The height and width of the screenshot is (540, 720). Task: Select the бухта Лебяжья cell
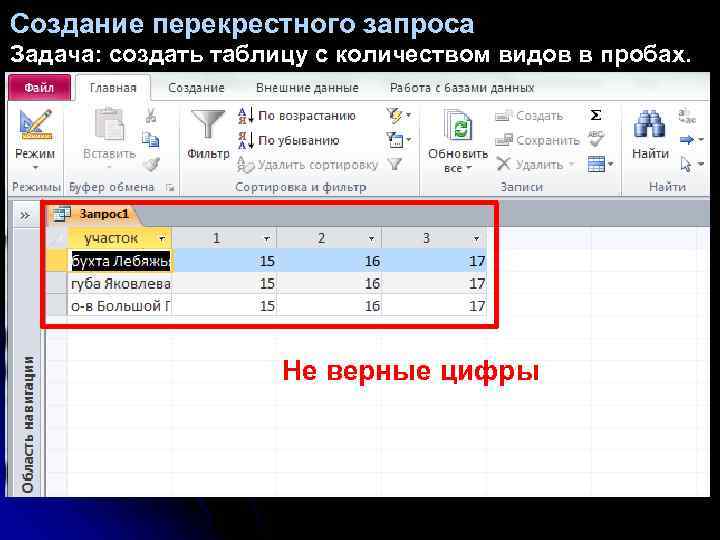coord(120,261)
